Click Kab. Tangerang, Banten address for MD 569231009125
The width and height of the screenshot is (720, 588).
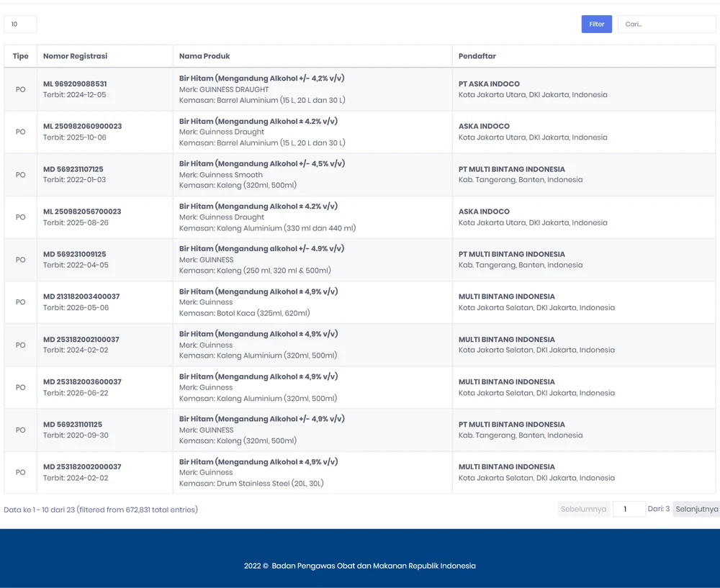(521, 265)
